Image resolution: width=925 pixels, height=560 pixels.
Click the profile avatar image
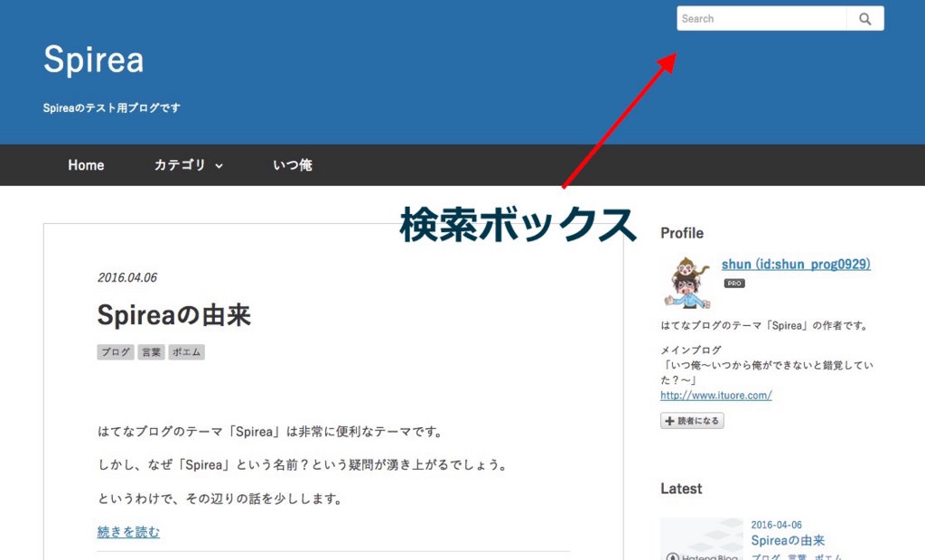pos(687,284)
